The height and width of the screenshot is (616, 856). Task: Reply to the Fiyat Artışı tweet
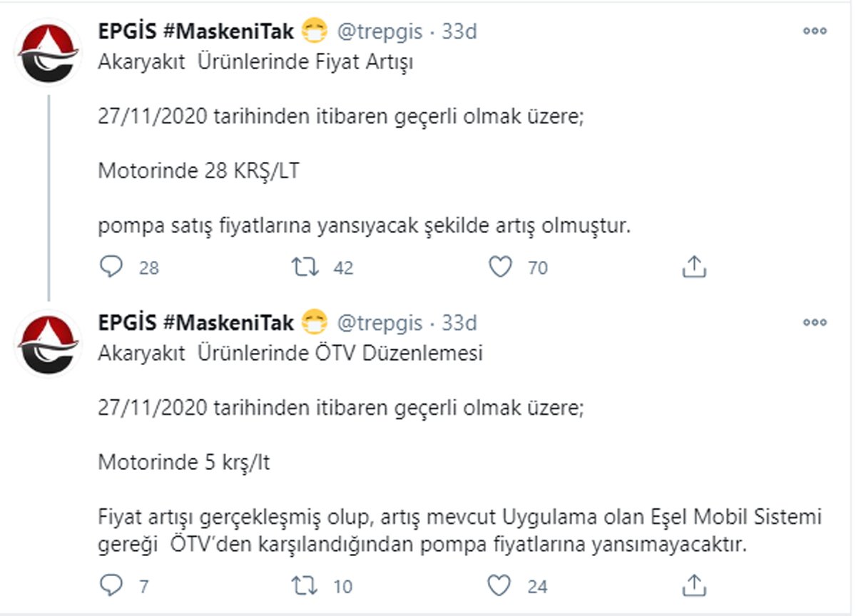(111, 267)
